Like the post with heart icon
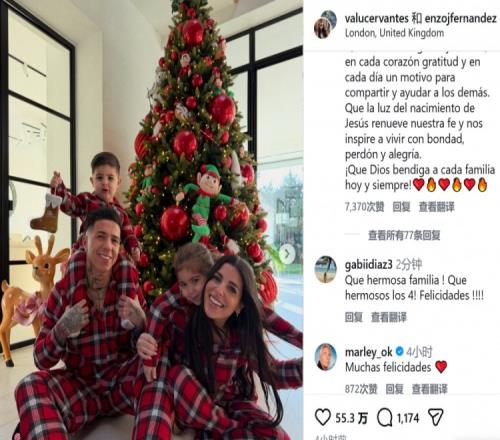Viewport: 500px width, 440px height. pos(323,417)
